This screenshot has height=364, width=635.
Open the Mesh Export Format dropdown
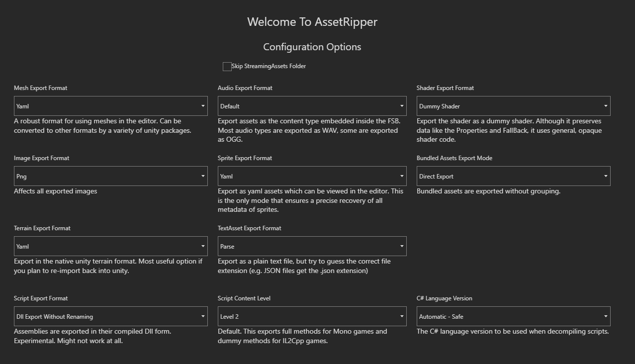[x=111, y=106]
